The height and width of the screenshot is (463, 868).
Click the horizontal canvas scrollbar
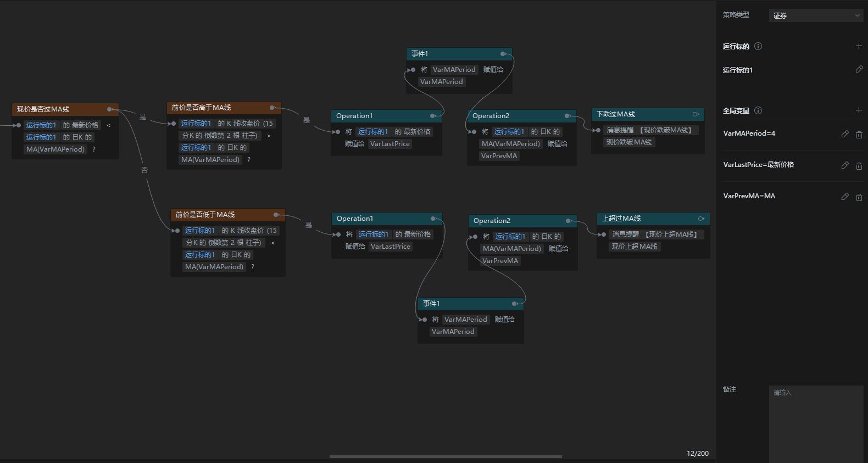click(446, 456)
